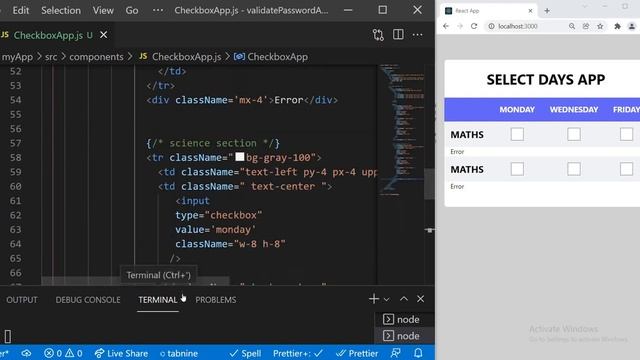This screenshot has width=640, height=360.
Task: Check second MATHS row Friday checkbox
Action: (x=627, y=169)
